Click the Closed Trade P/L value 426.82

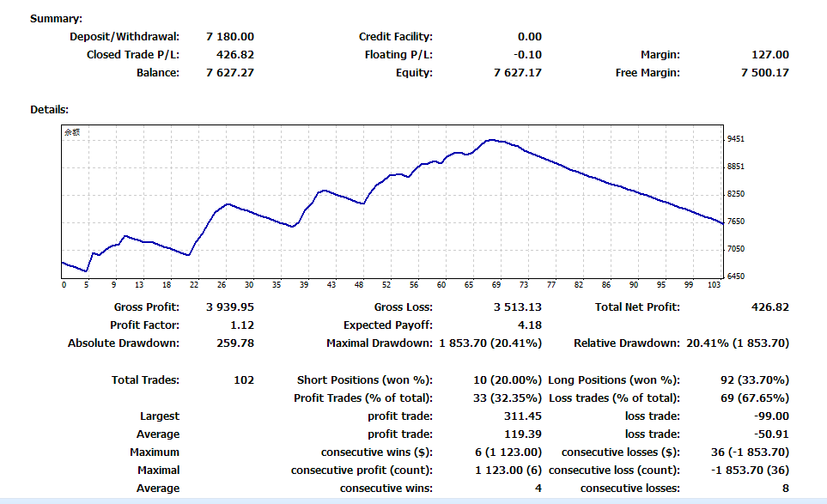tap(235, 54)
